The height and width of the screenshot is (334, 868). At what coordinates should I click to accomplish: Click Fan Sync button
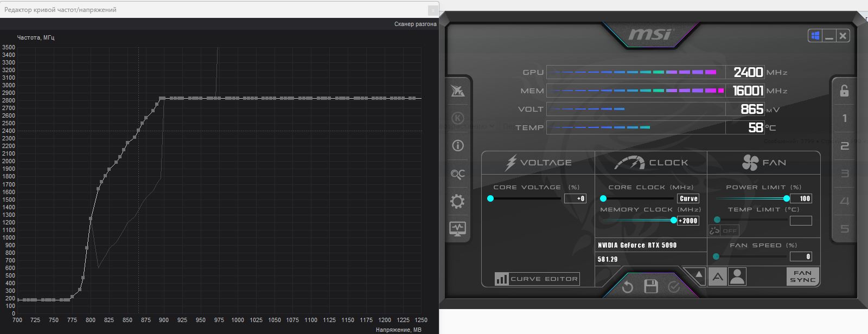tap(802, 277)
